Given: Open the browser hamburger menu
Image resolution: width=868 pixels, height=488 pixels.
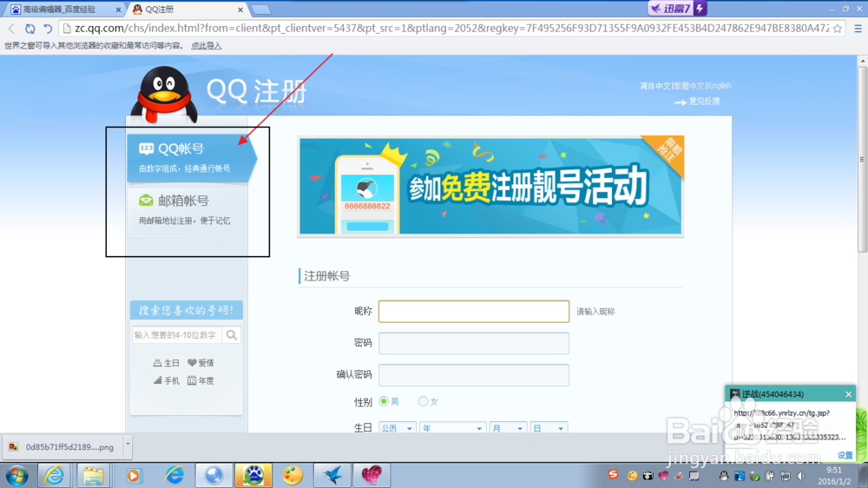Looking at the screenshot, I should [x=858, y=29].
